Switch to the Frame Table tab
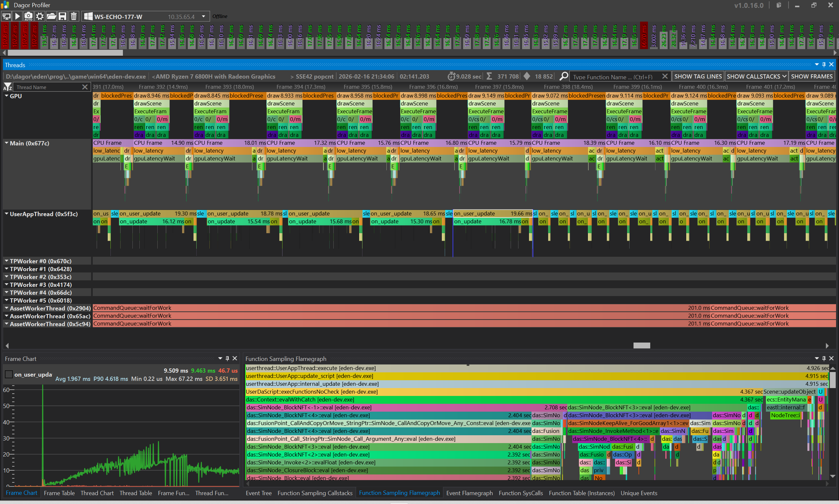This screenshot has width=839, height=504. pyautogui.click(x=59, y=493)
